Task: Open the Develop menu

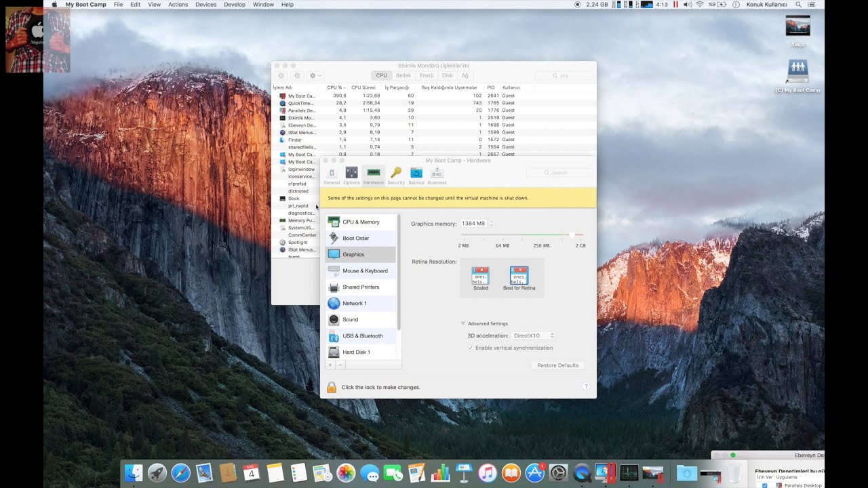Action: point(235,4)
